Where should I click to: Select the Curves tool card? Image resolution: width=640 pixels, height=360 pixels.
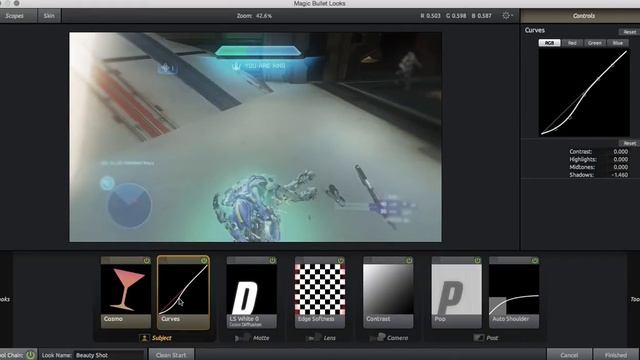pyautogui.click(x=183, y=293)
